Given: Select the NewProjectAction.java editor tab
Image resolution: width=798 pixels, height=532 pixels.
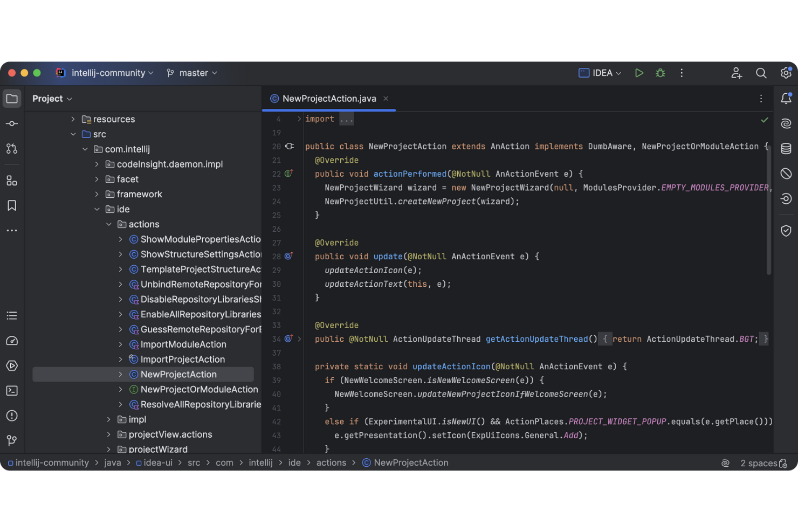Looking at the screenshot, I should coord(329,99).
